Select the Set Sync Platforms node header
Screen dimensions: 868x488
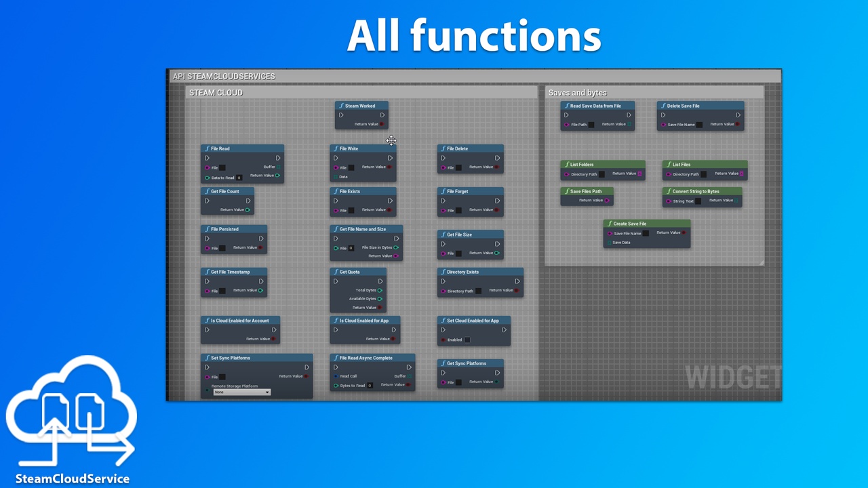[257, 358]
